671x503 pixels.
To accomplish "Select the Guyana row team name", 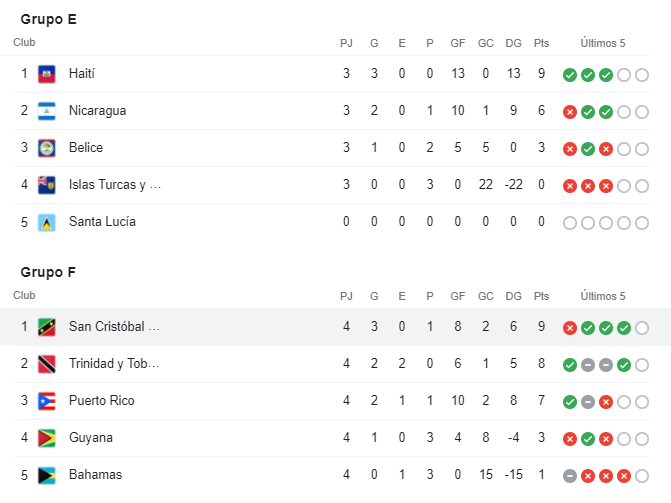I will click(90, 438).
